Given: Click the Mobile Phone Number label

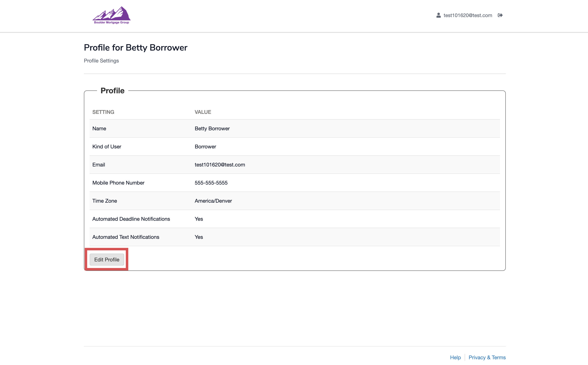Looking at the screenshot, I should click(118, 183).
